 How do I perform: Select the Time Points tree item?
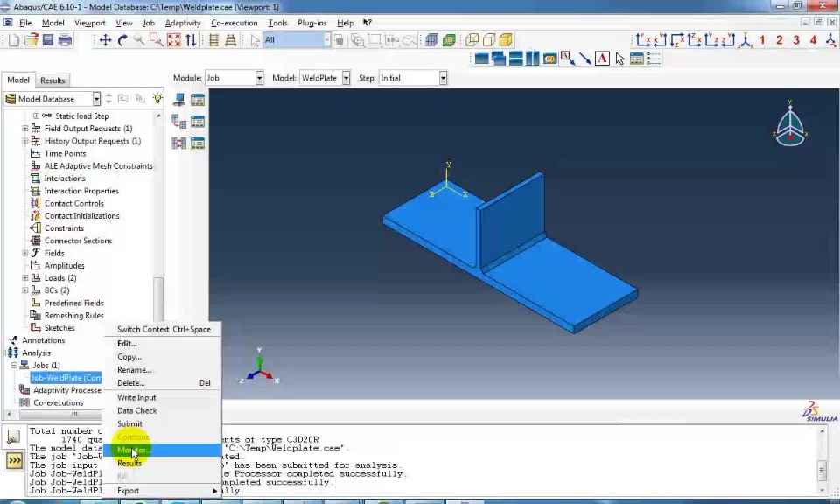(x=65, y=153)
